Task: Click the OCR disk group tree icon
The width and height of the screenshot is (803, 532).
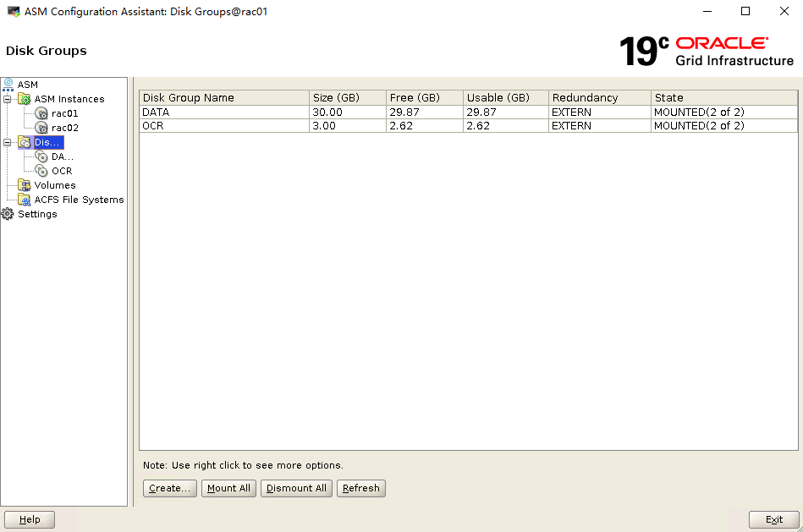Action: tap(41, 171)
